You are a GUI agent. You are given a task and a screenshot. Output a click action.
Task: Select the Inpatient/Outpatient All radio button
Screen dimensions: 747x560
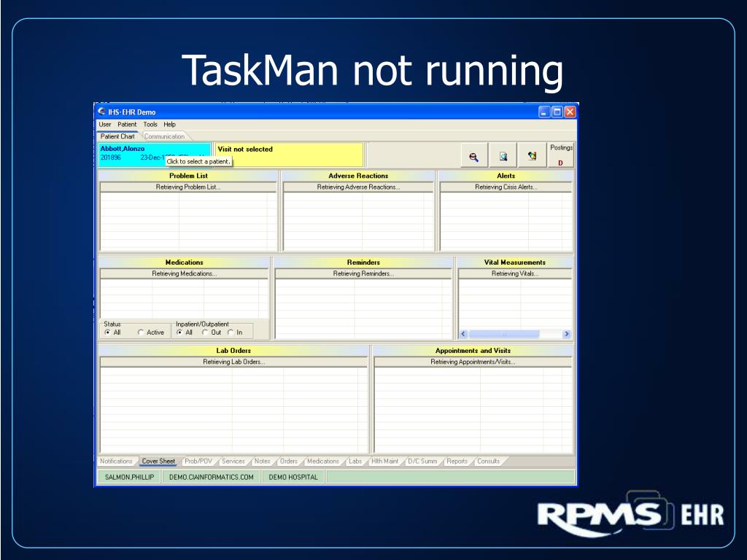click(x=179, y=332)
